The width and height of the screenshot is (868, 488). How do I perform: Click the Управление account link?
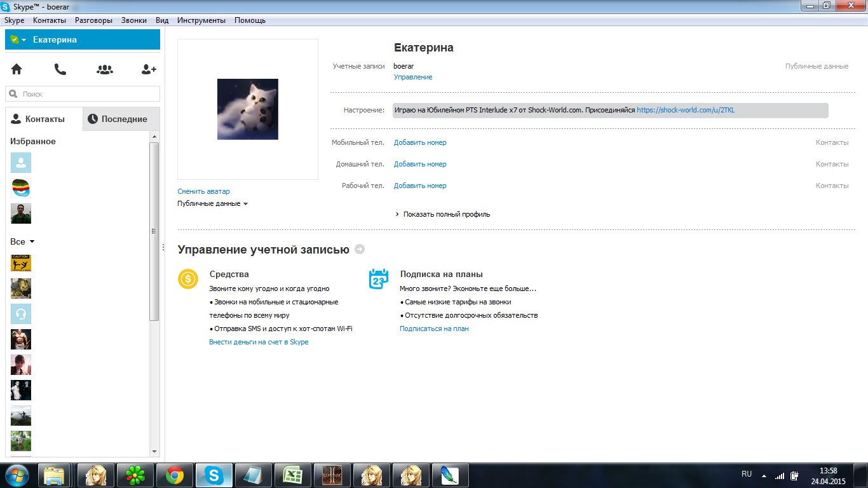coord(413,77)
